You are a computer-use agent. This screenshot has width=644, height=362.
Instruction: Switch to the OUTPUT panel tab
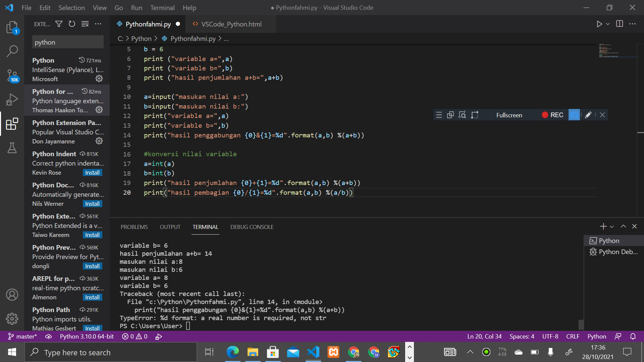[x=170, y=227]
